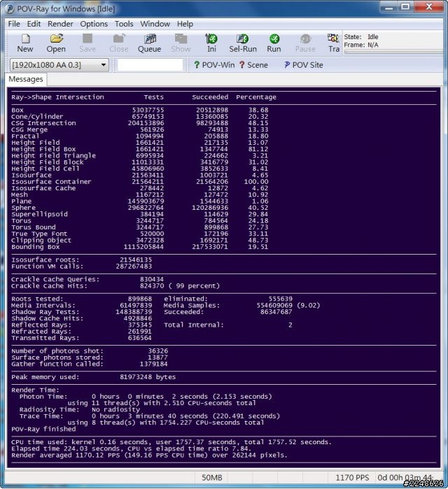Click the 'Trace Time' line
The width and height of the screenshot is (448, 489).
pos(150,416)
